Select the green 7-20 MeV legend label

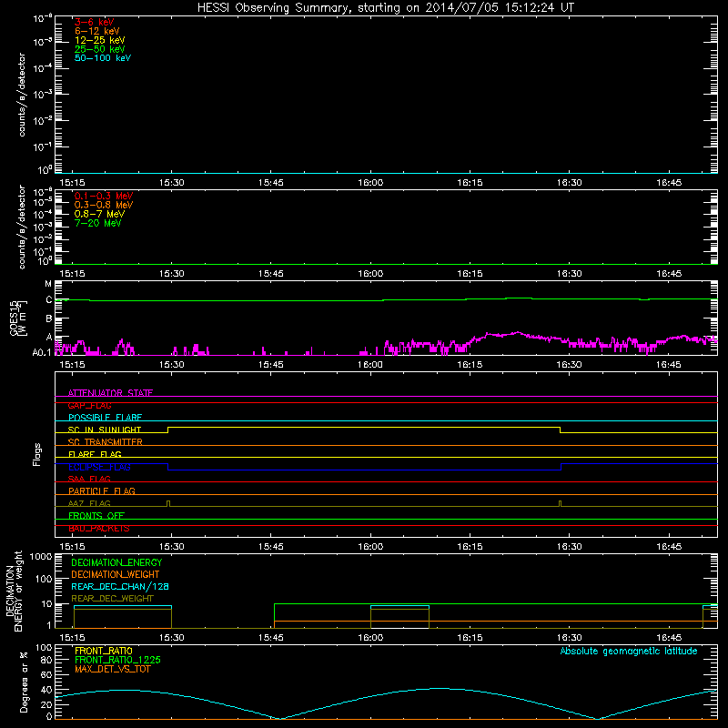tap(97, 223)
